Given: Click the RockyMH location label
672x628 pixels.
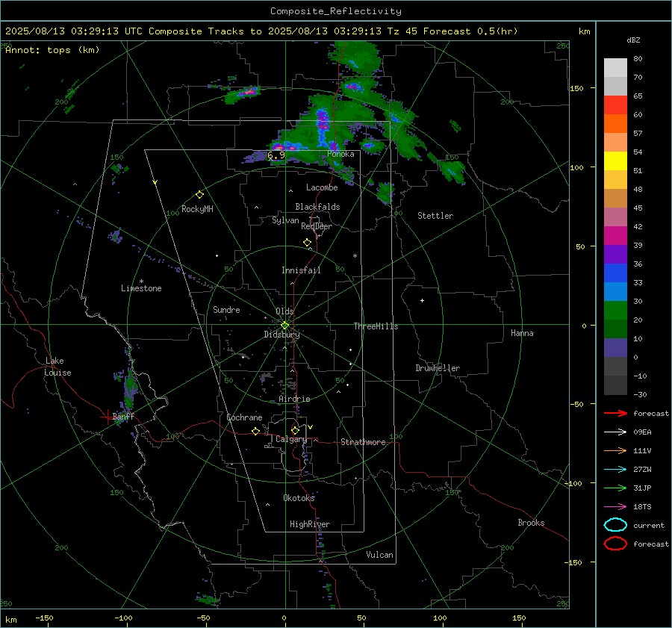Looking at the screenshot, I should 197,209.
